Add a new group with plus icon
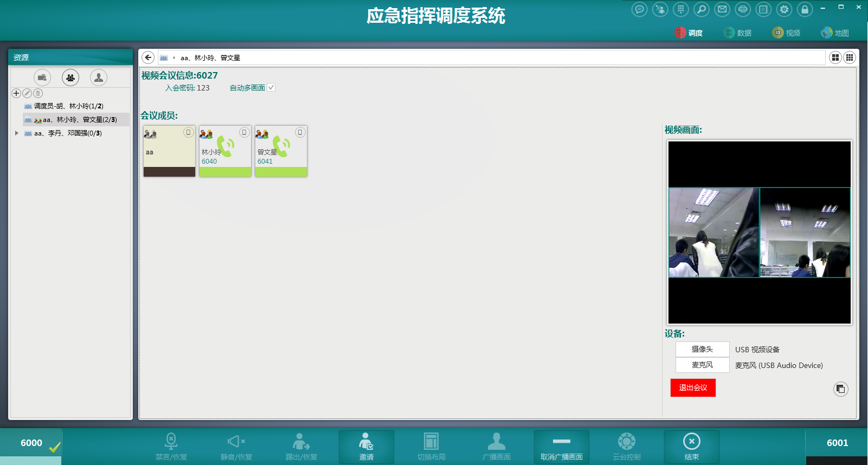The height and width of the screenshot is (465, 868). pyautogui.click(x=16, y=93)
